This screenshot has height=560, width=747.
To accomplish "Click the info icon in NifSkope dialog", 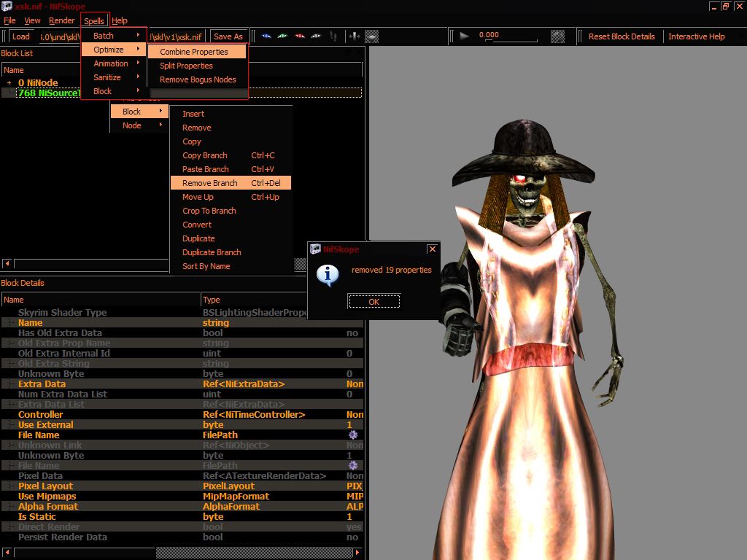I will (x=328, y=275).
